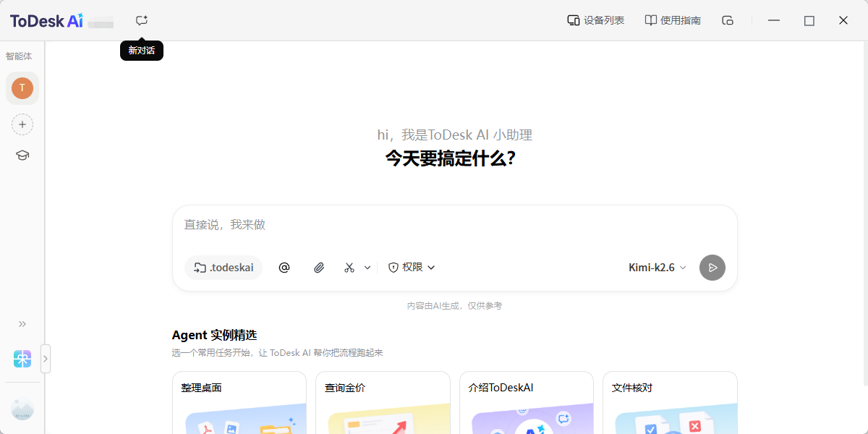This screenshot has width=868, height=434.
Task: Open the graduation cap learning icon
Action: pyautogui.click(x=22, y=156)
